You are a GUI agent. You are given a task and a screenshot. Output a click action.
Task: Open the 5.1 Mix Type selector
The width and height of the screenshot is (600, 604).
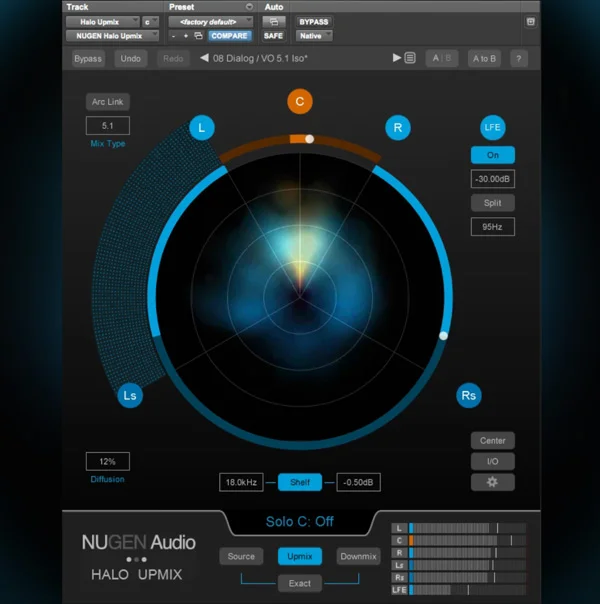click(107, 126)
